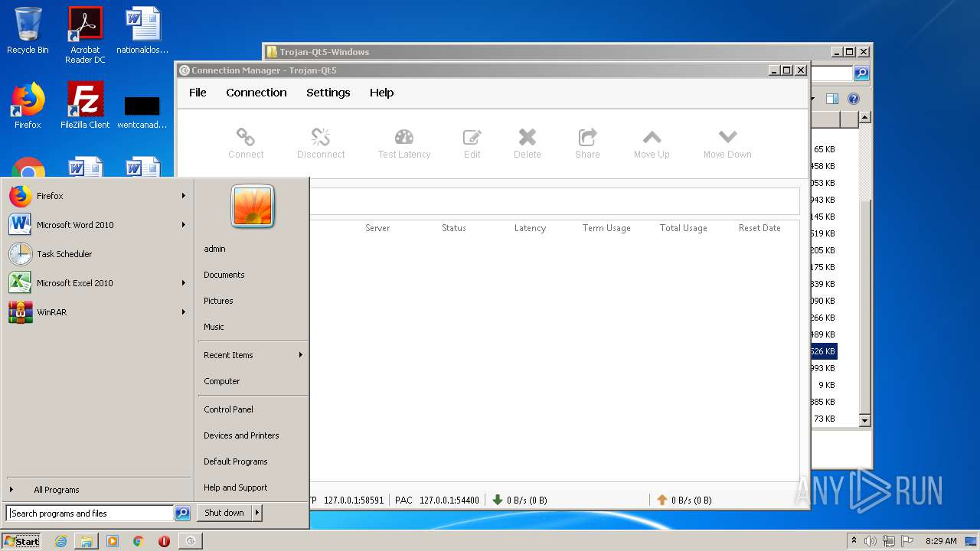Click the Share toolbar icon
Image resolution: width=980 pixels, height=551 pixels.
[587, 143]
